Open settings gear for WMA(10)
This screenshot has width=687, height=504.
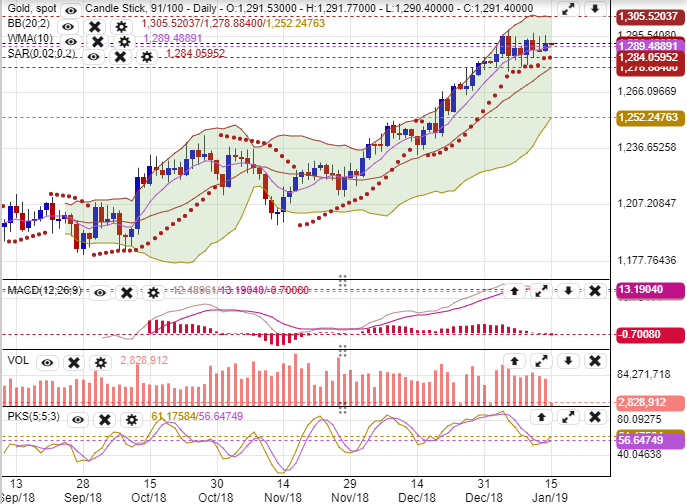pyautogui.click(x=124, y=41)
